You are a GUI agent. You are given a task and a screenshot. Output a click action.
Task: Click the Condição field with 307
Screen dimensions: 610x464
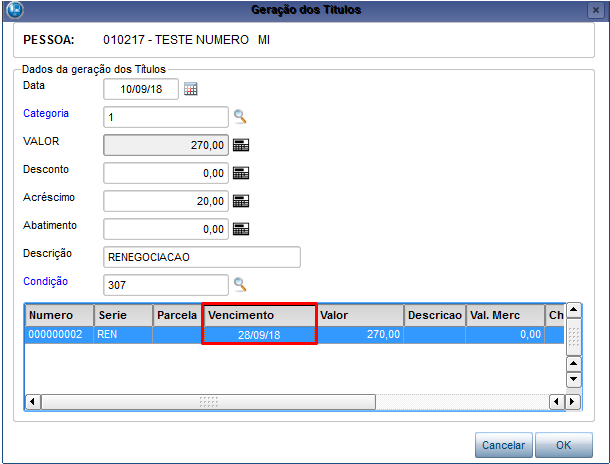[166, 285]
